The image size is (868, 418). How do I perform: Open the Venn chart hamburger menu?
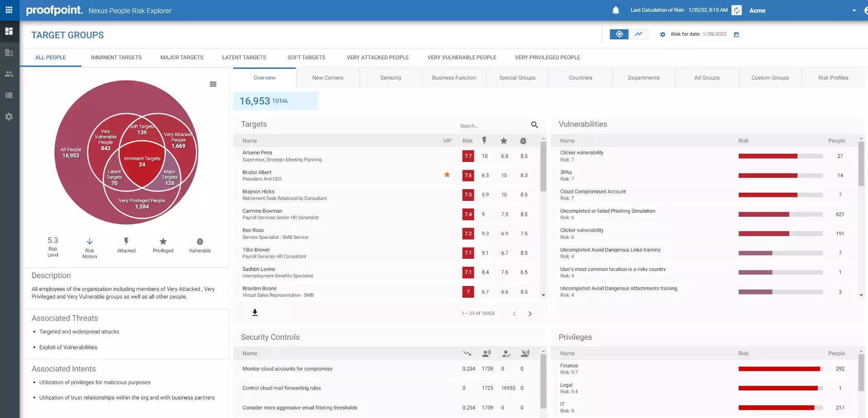click(213, 84)
